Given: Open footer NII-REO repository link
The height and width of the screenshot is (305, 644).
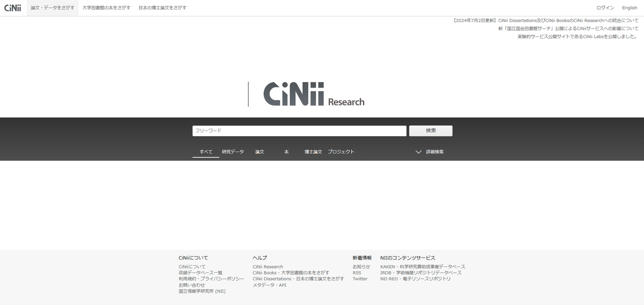Looking at the screenshot, I should coord(415,279).
